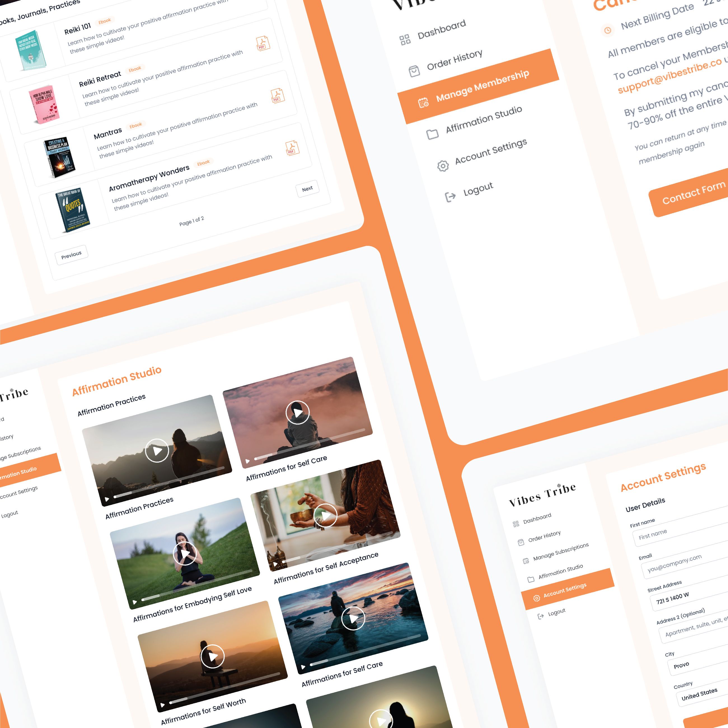This screenshot has width=728, height=728.
Task: Open Logout in Affirmation Studio sidebar
Action: [10, 514]
